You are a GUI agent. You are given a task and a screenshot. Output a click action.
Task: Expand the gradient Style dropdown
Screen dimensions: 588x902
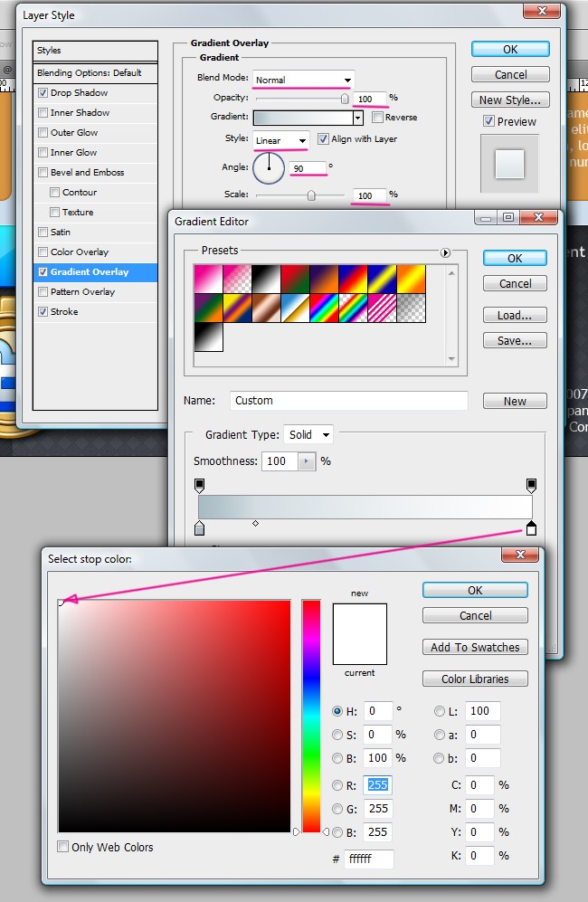281,140
